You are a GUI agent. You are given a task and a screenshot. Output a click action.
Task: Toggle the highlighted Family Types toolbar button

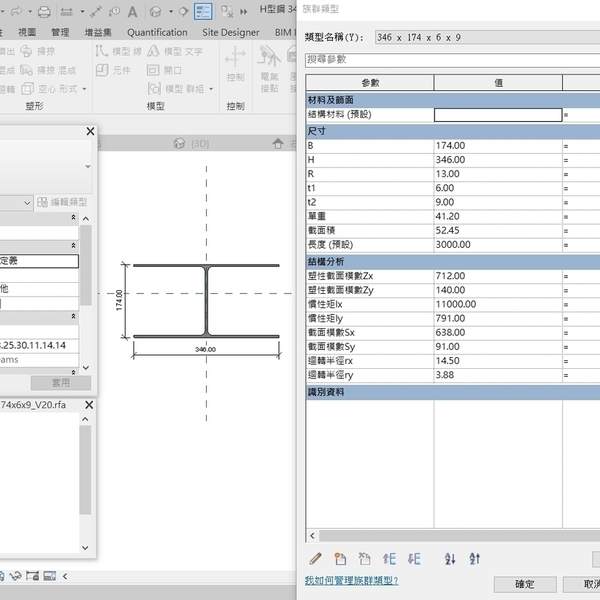point(202,12)
